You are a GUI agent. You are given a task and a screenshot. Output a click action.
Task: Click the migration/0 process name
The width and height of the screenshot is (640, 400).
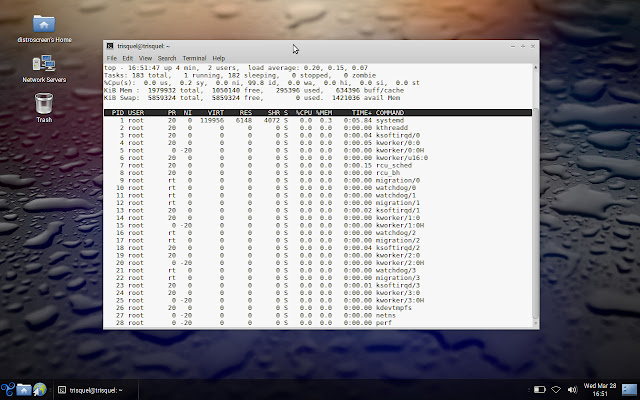[398, 180]
